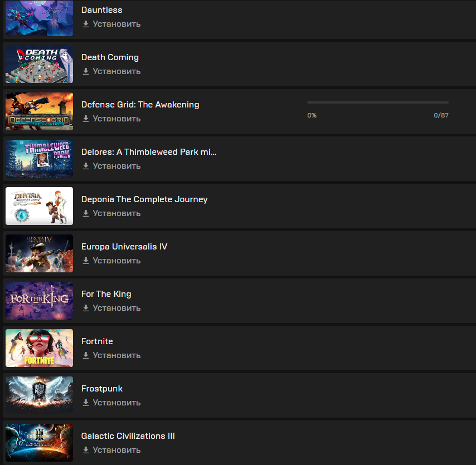Click Установить text for Fortnite
Viewport: 476px width, 465px height.
(x=116, y=355)
